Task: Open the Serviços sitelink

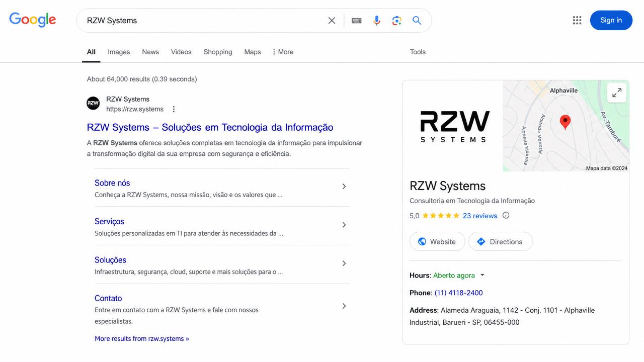Action: 109,221
